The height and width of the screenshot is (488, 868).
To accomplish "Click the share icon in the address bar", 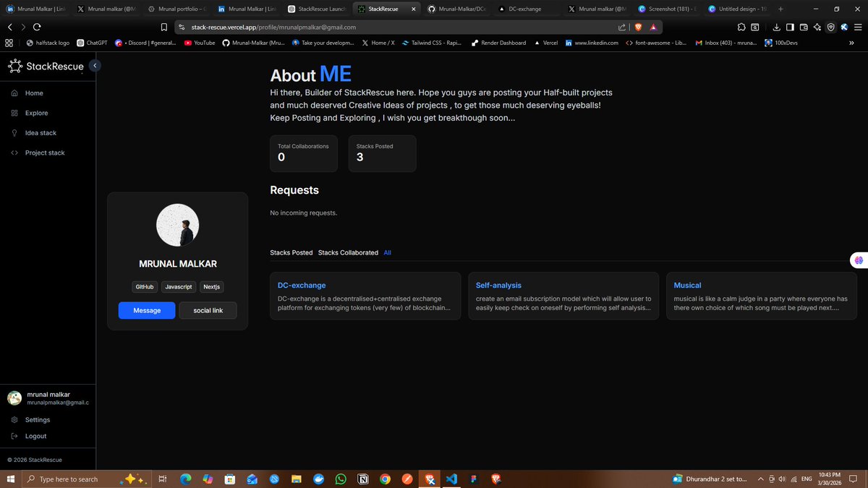I will tap(622, 27).
